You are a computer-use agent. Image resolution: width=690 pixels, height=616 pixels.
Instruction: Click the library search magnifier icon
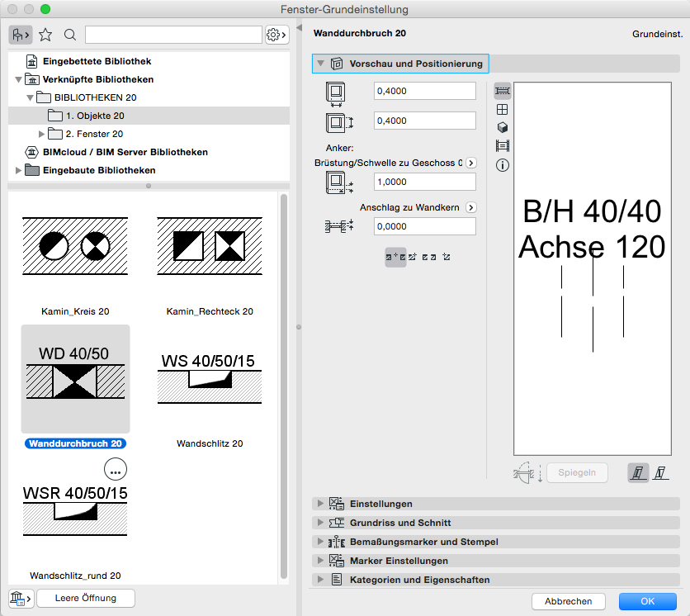click(x=70, y=35)
